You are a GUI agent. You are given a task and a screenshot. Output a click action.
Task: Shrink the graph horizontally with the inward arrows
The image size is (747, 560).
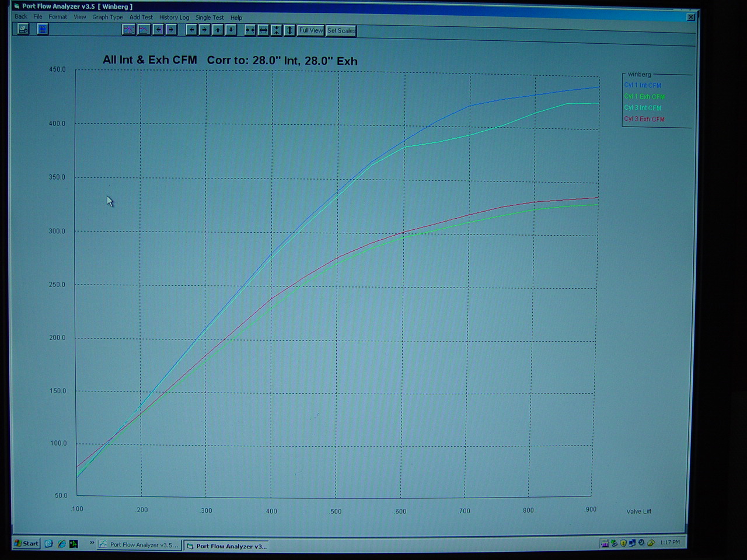(250, 30)
